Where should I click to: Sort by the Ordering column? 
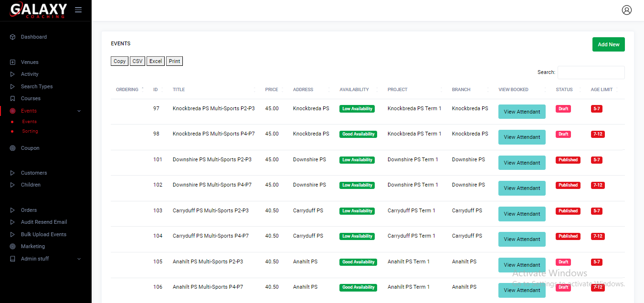pyautogui.click(x=127, y=90)
